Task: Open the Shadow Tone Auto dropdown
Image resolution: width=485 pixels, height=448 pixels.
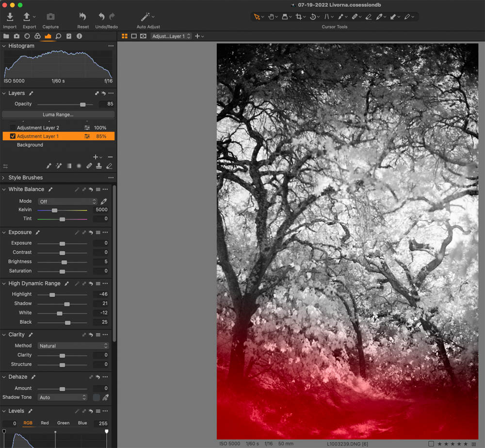Action: [x=63, y=397]
